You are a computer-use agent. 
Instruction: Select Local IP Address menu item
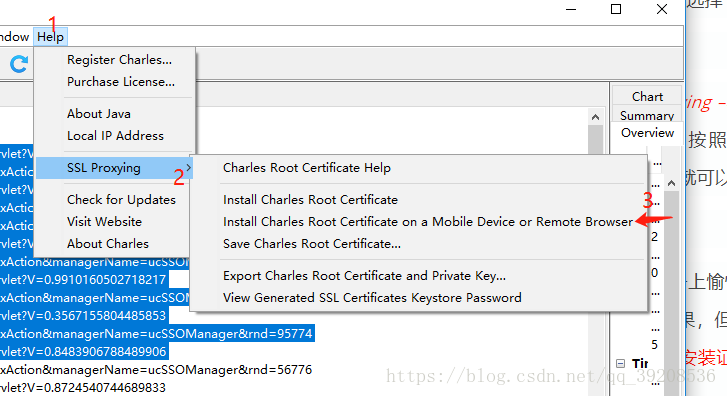(x=115, y=136)
